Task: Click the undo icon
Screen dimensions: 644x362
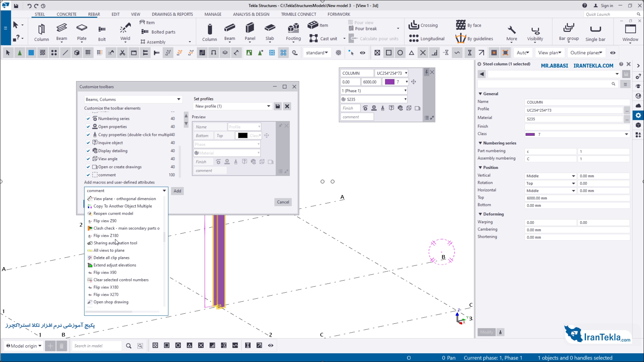Action: tap(29, 5)
